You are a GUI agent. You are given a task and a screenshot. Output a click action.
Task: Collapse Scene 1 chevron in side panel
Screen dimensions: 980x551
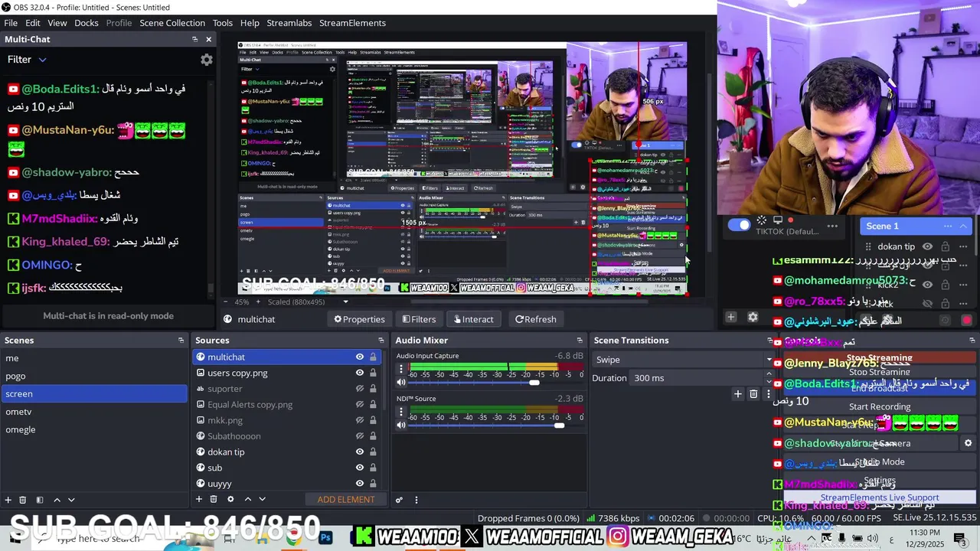pyautogui.click(x=962, y=226)
